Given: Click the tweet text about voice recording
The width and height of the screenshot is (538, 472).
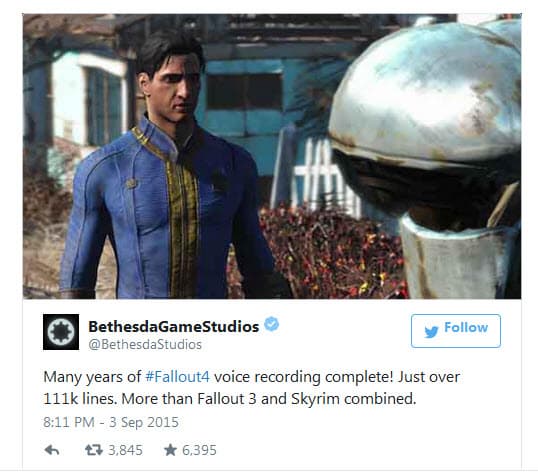Looking at the screenshot, I should [x=252, y=388].
